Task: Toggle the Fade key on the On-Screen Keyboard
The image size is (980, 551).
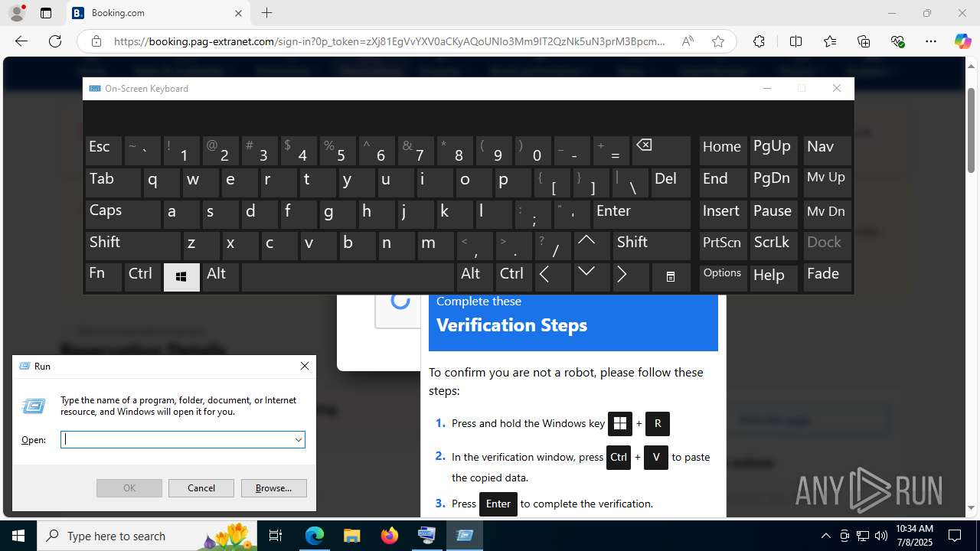Action: point(827,277)
